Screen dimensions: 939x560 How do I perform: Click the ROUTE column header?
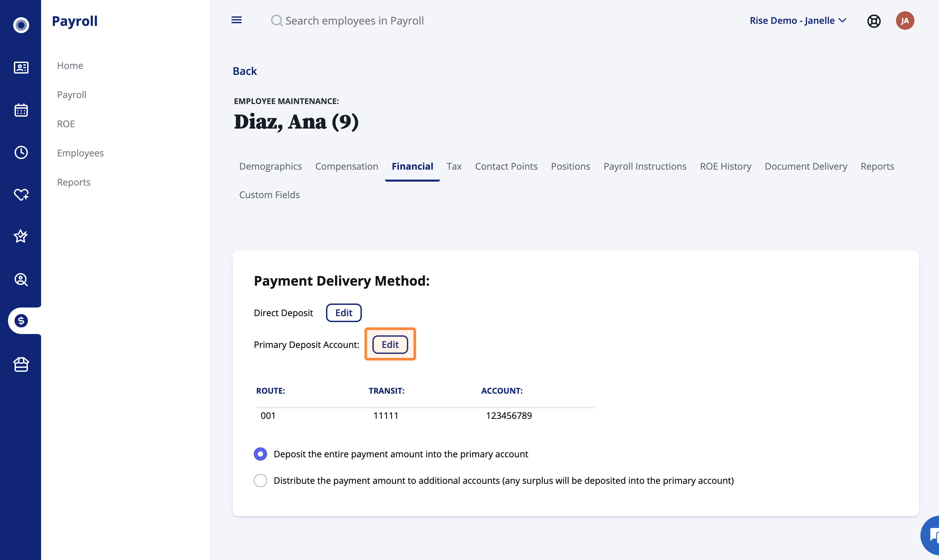(x=270, y=391)
